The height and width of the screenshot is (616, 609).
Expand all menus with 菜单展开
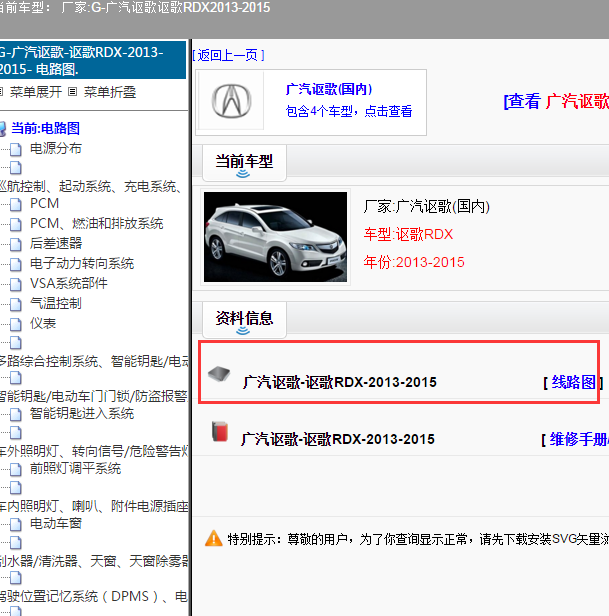click(x=36, y=92)
